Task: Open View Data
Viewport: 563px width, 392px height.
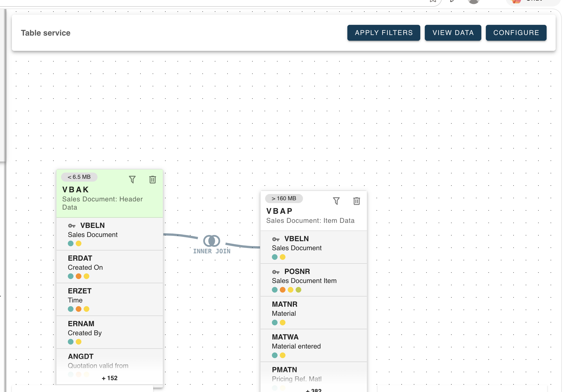Action: pos(453,33)
